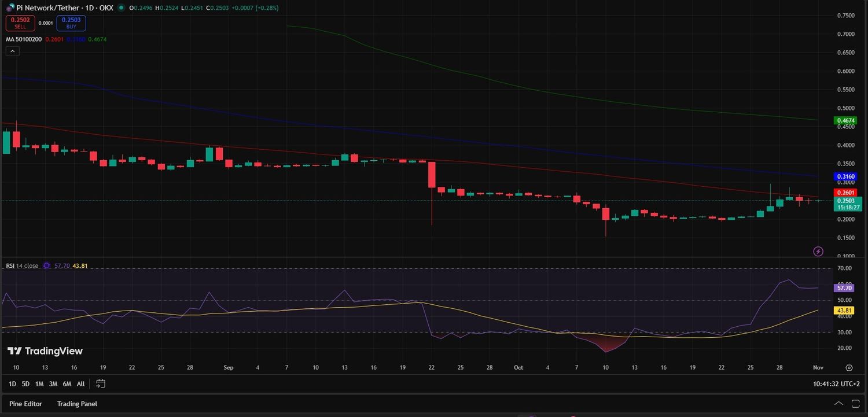This screenshot has width=868, height=417.
Task: Open the Pine Editor tab
Action: [25, 404]
